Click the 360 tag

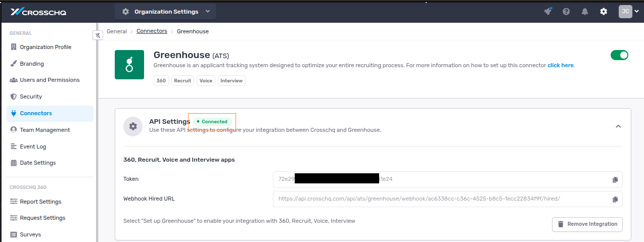[161, 80]
